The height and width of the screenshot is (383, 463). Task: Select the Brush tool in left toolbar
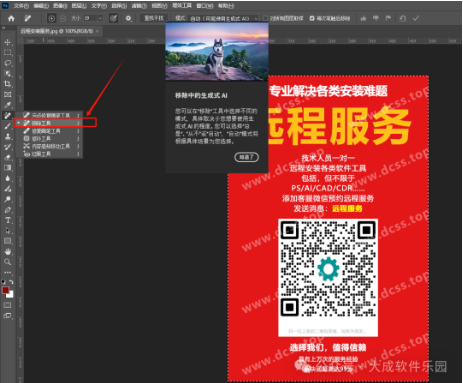(x=8, y=126)
